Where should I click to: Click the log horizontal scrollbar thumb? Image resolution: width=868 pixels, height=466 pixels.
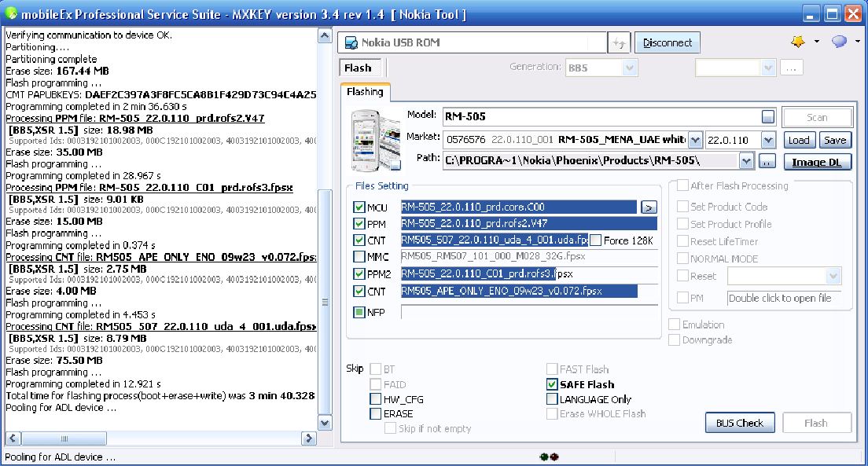coord(64,438)
